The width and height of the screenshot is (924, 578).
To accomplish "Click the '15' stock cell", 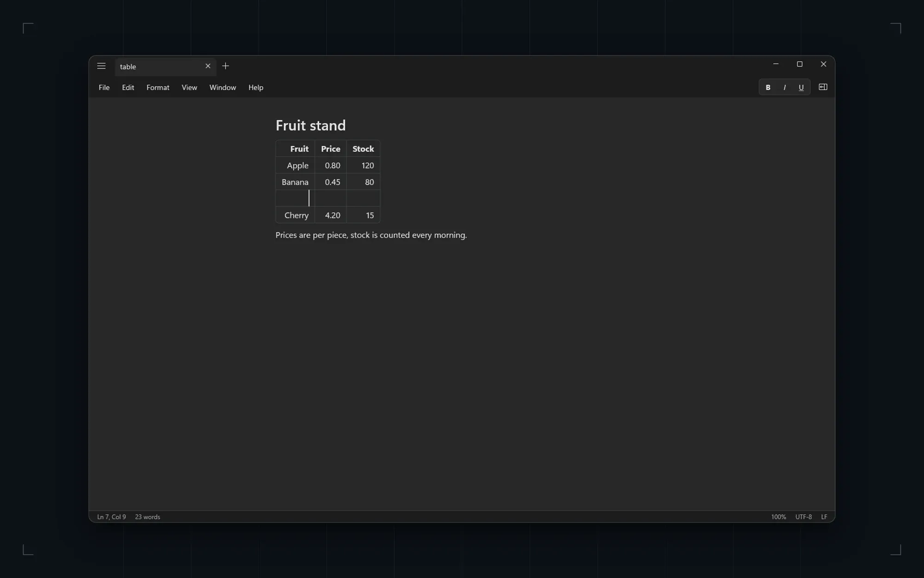I will pyautogui.click(x=363, y=215).
